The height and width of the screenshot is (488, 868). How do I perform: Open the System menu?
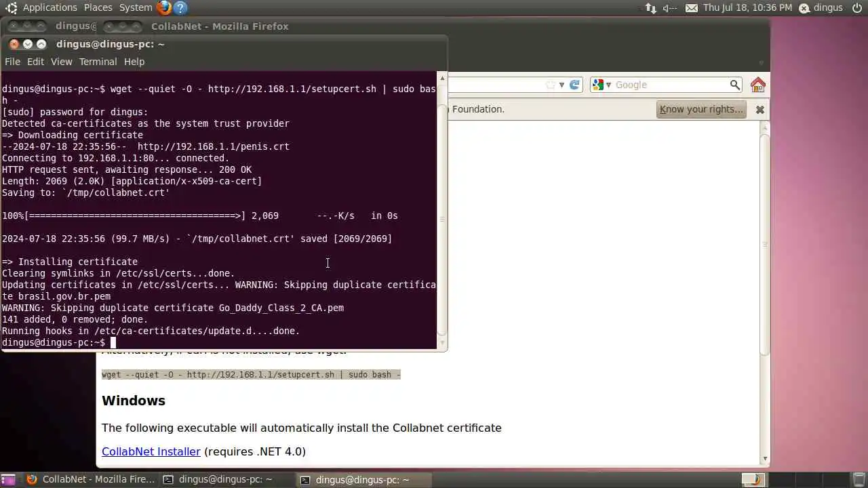136,7
